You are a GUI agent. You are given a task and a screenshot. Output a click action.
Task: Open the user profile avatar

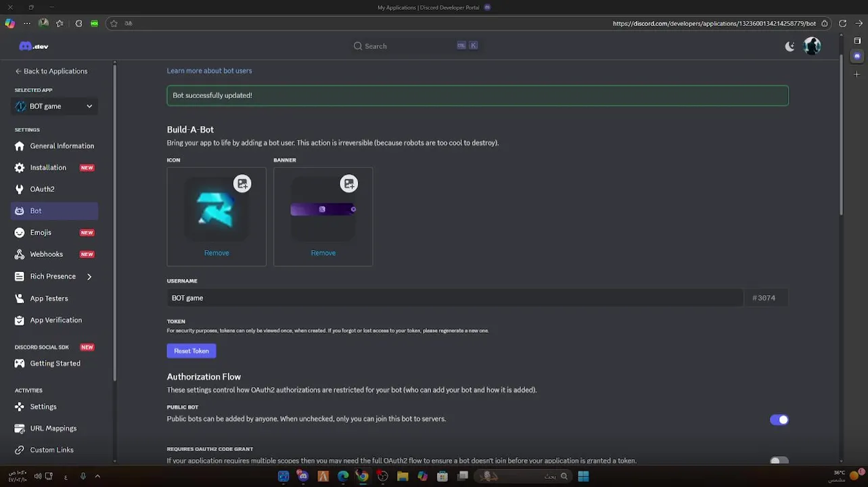coord(812,46)
